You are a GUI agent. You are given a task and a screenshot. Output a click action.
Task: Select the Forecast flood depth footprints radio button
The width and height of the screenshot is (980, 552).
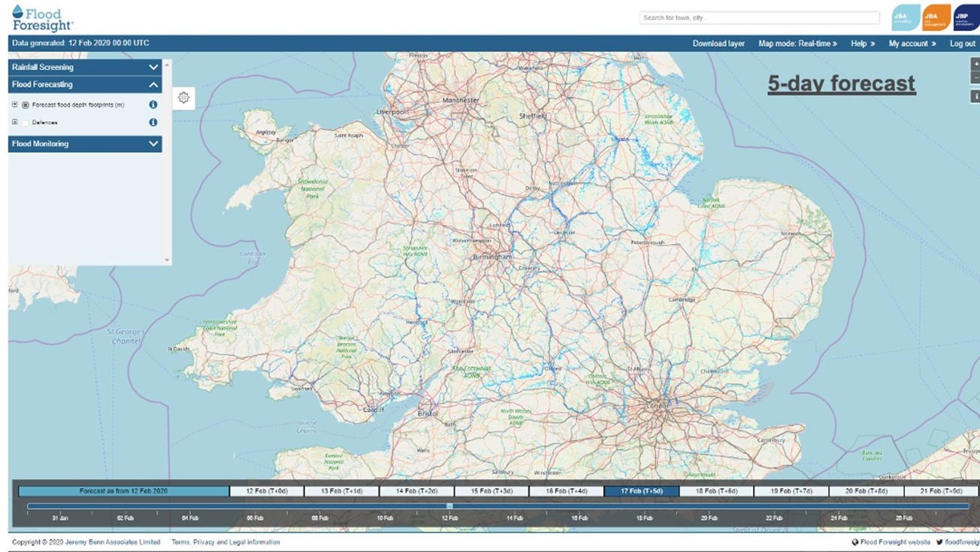tap(26, 105)
